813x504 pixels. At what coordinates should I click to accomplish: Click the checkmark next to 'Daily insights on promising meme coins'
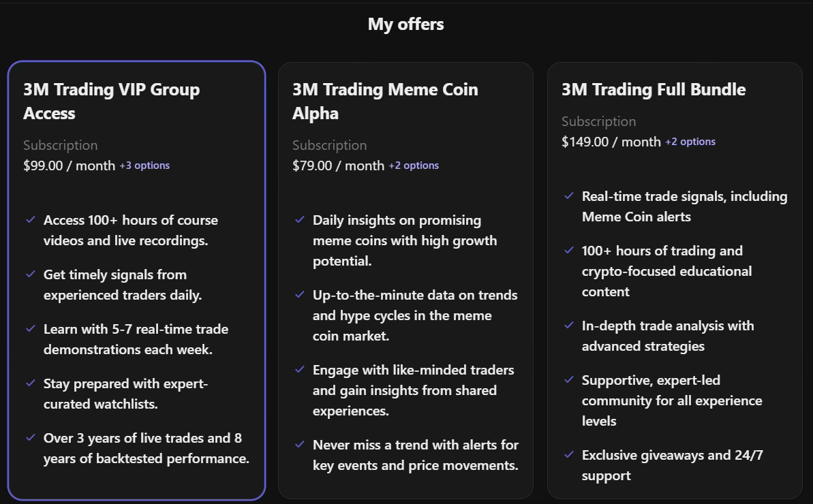(x=299, y=220)
